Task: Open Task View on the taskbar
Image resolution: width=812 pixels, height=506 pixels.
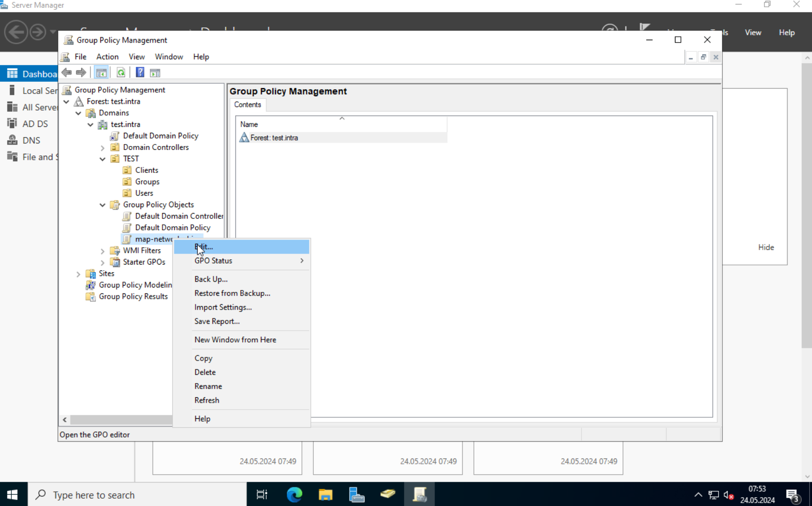Action: click(x=262, y=495)
